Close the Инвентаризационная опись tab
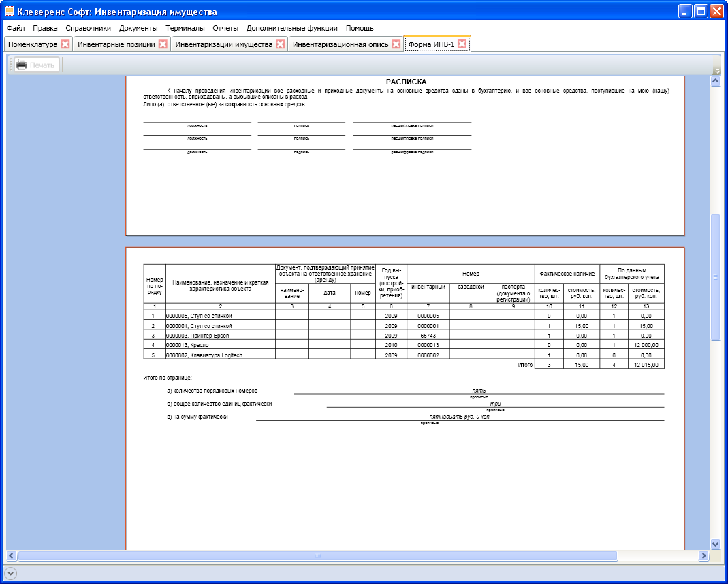Image resolution: width=728 pixels, height=584 pixels. coord(396,44)
